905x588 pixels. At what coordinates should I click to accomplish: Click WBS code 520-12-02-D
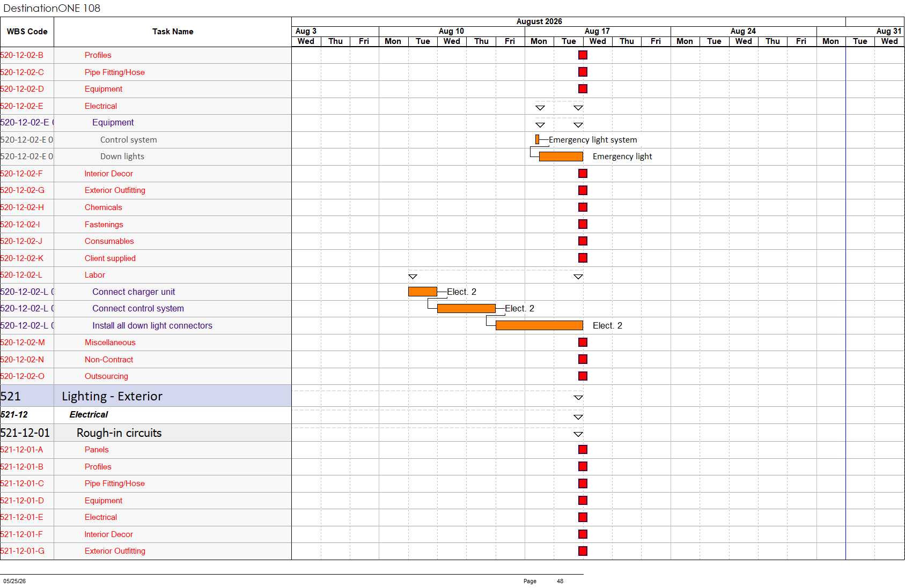[x=22, y=89]
